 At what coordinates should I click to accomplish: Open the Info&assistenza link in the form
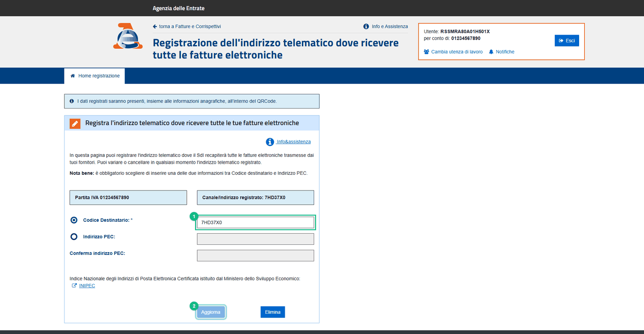[x=293, y=142]
